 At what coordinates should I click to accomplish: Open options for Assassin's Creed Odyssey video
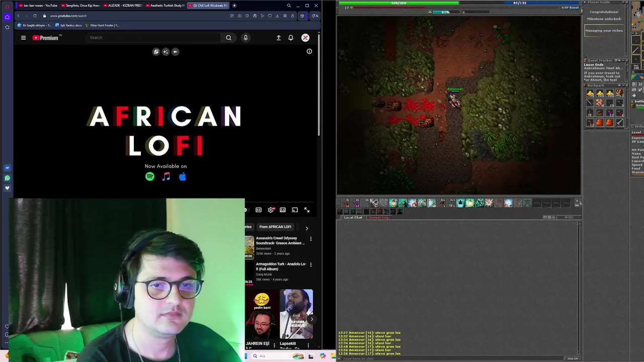[x=311, y=239]
